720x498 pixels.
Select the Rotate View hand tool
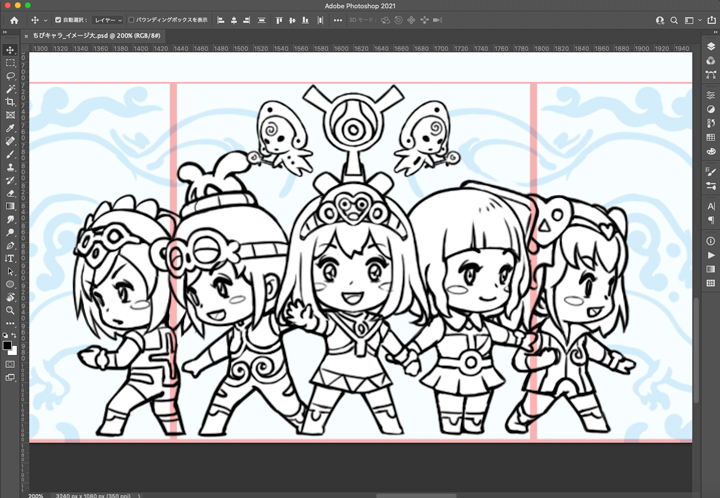10,297
